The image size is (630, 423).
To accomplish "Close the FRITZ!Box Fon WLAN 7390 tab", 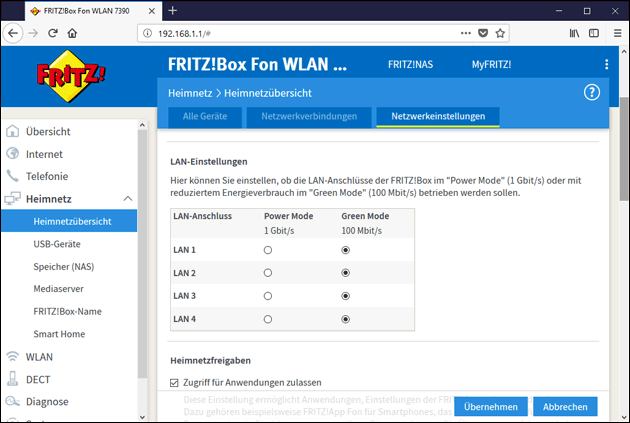I will (152, 11).
